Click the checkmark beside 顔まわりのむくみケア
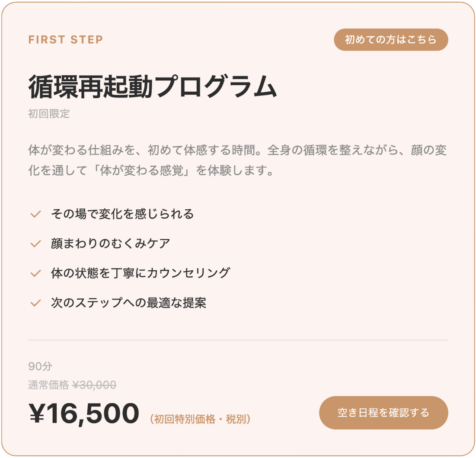This screenshot has width=476, height=458. (35, 243)
